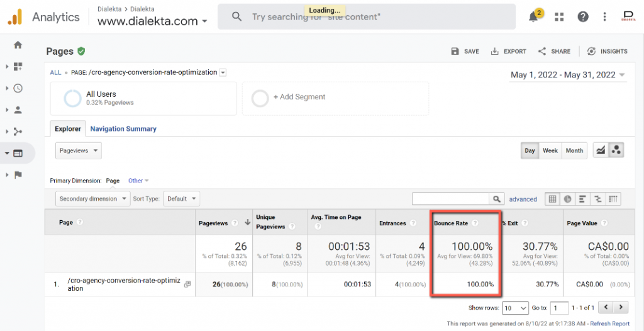Sort by the Unique Pageviews column header

tap(270, 222)
